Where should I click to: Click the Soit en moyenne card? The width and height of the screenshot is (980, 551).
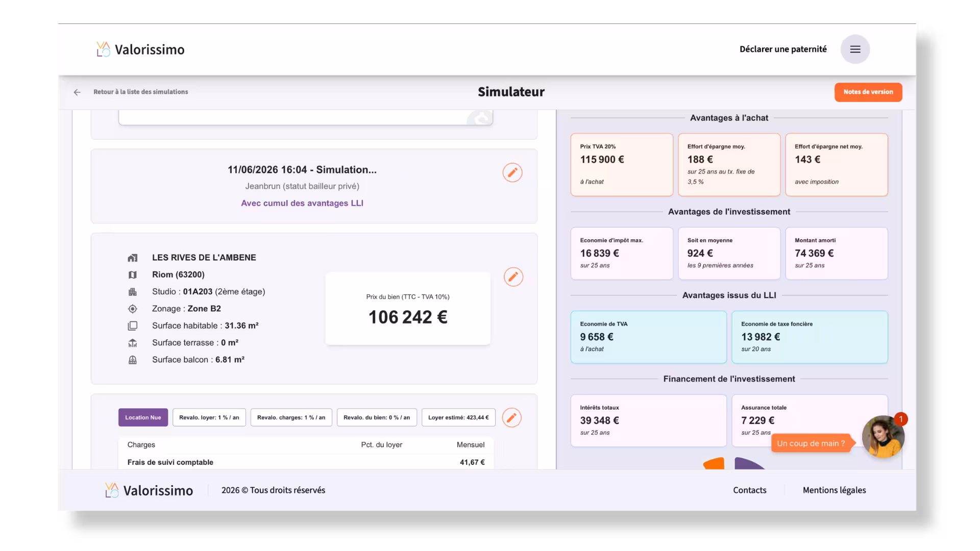tap(729, 254)
